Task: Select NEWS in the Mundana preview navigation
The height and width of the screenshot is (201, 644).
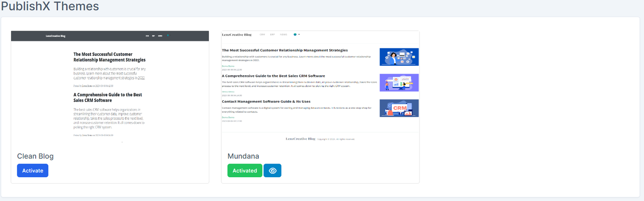Action: point(283,35)
